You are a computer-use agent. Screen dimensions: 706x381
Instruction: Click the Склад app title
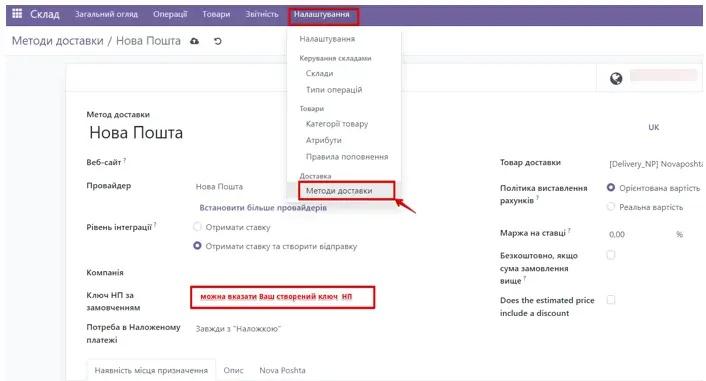coord(45,14)
